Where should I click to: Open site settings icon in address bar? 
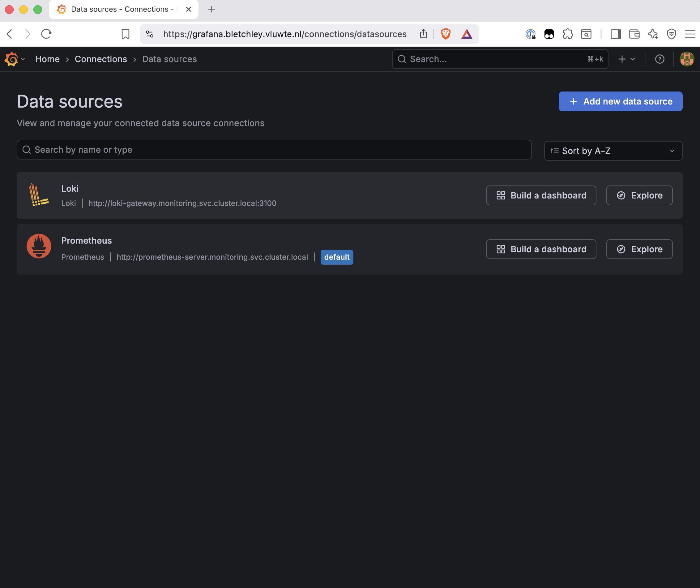pos(150,34)
